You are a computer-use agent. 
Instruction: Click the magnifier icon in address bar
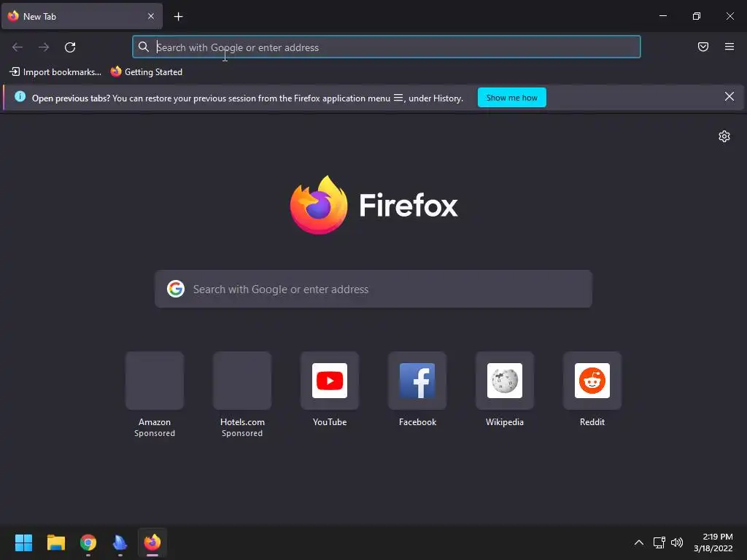[144, 47]
